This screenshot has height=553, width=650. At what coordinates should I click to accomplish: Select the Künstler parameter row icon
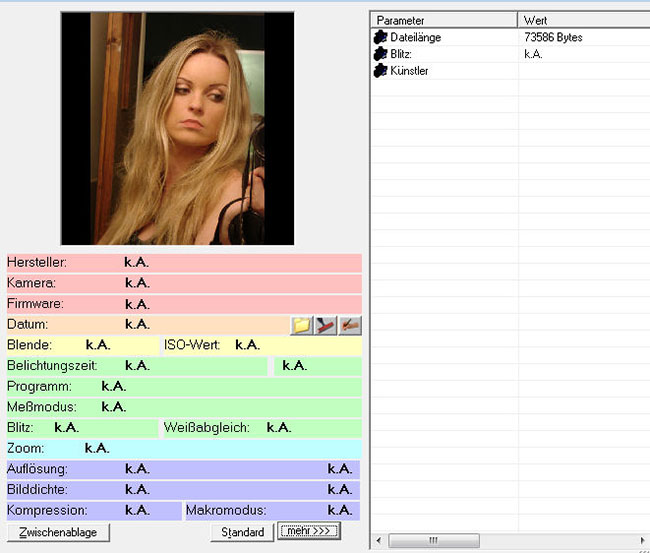point(380,70)
